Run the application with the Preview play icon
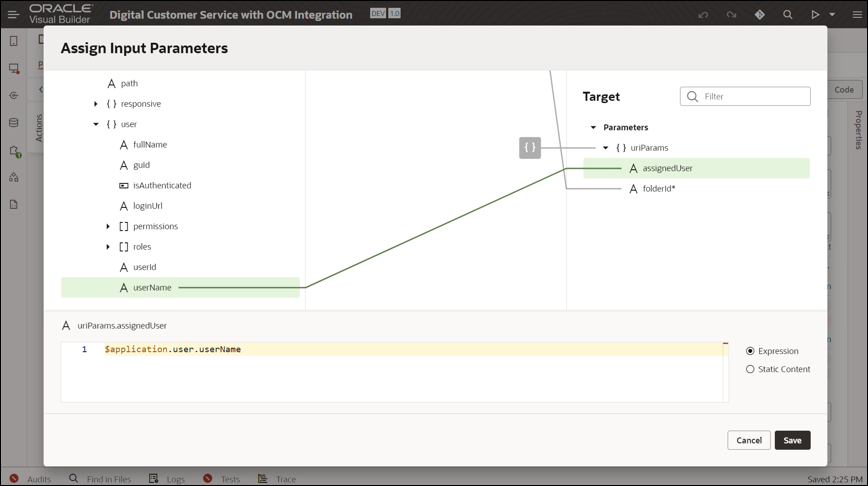868x486 pixels. [x=815, y=15]
